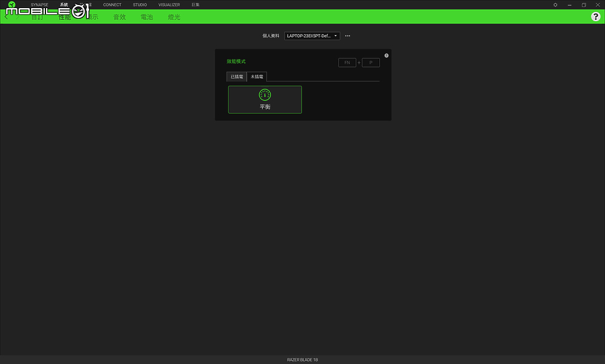Screen dimensions: 605x364
Task: Switch to the 已插電 tab
Action: pos(237,77)
